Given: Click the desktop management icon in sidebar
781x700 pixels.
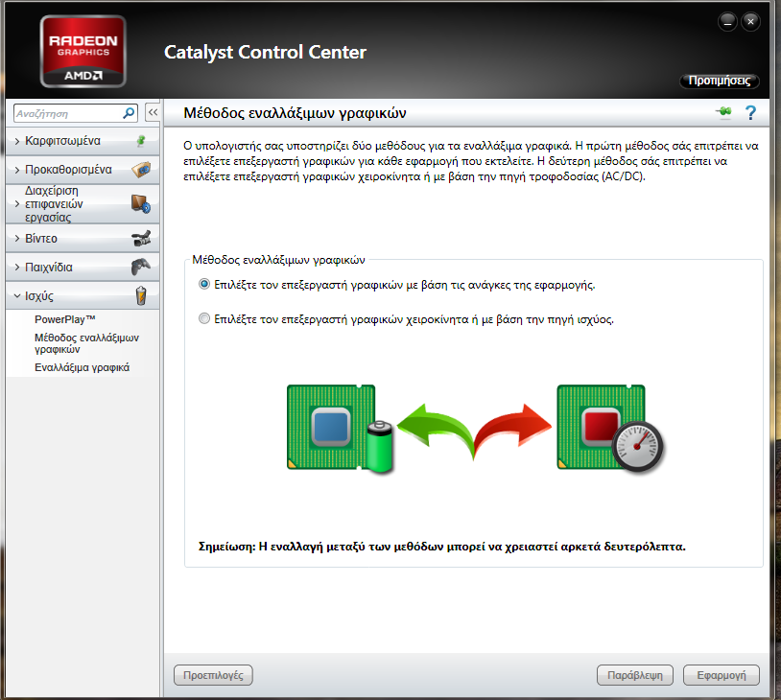Looking at the screenshot, I should [x=141, y=203].
